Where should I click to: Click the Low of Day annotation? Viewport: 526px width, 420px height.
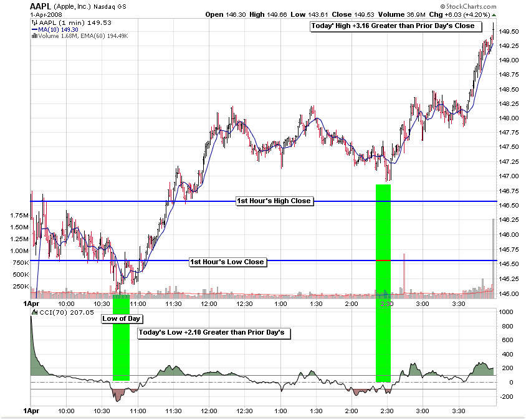click(122, 318)
